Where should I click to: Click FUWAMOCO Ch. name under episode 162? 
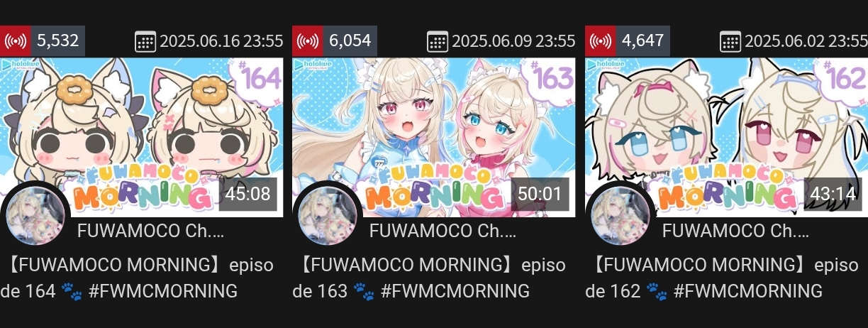(x=735, y=231)
